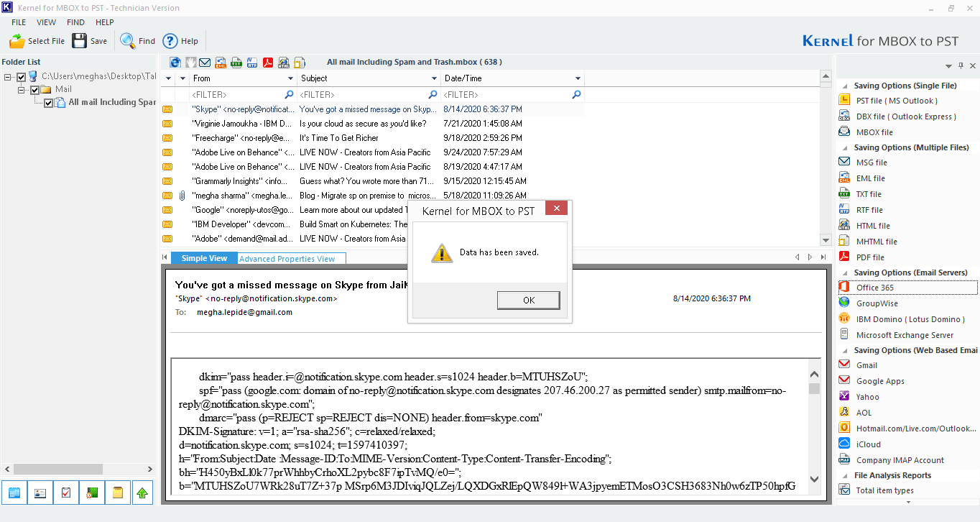
Task: Choose PST file (MS Outlook) saving option
Action: coord(897,101)
